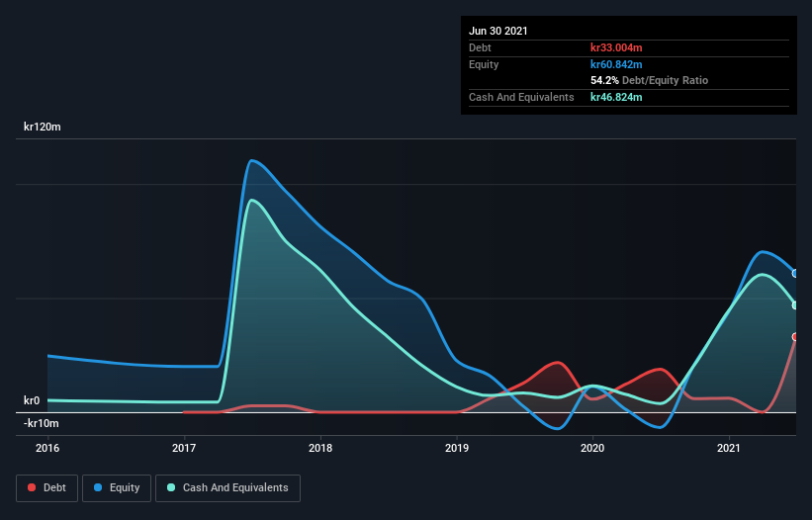The height and width of the screenshot is (520, 812).
Task: Click the 54.2% Debt/Equity Ratio text
Action: tap(650, 81)
